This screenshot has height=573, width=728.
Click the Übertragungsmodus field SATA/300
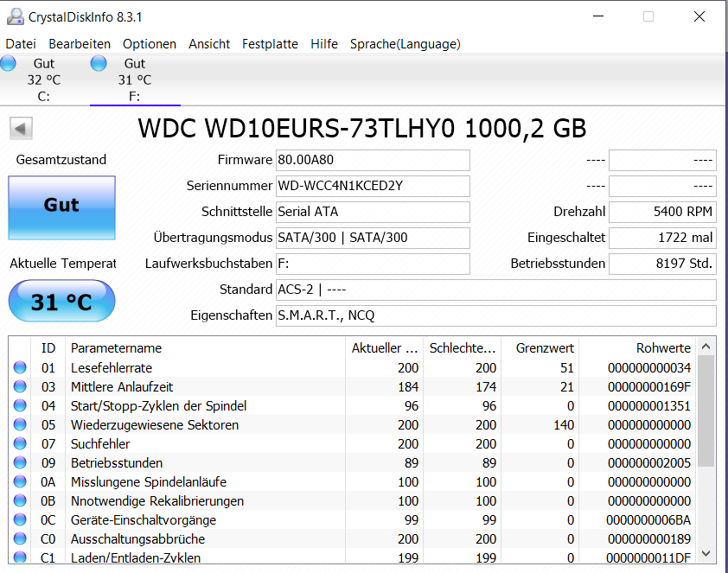373,238
